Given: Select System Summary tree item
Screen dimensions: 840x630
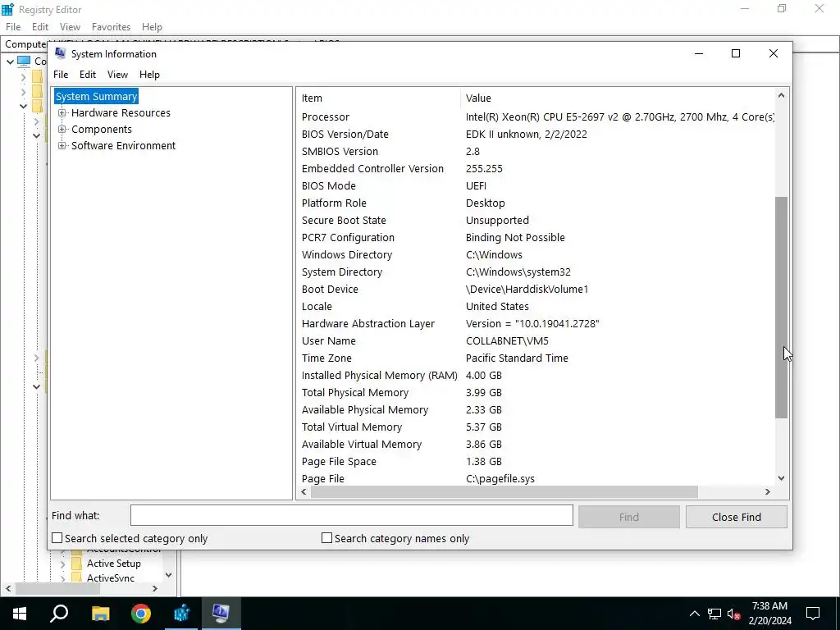Looking at the screenshot, I should [x=97, y=97].
